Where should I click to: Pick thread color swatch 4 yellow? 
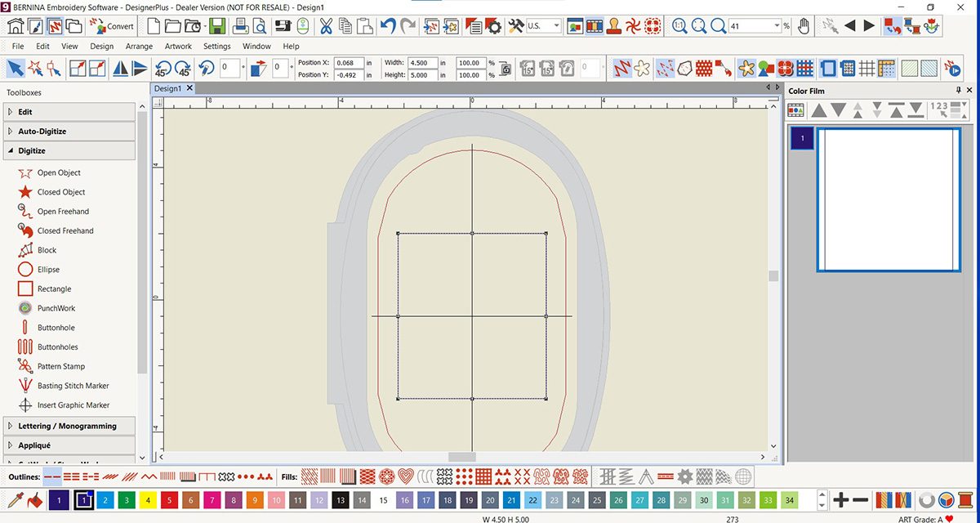point(146,499)
